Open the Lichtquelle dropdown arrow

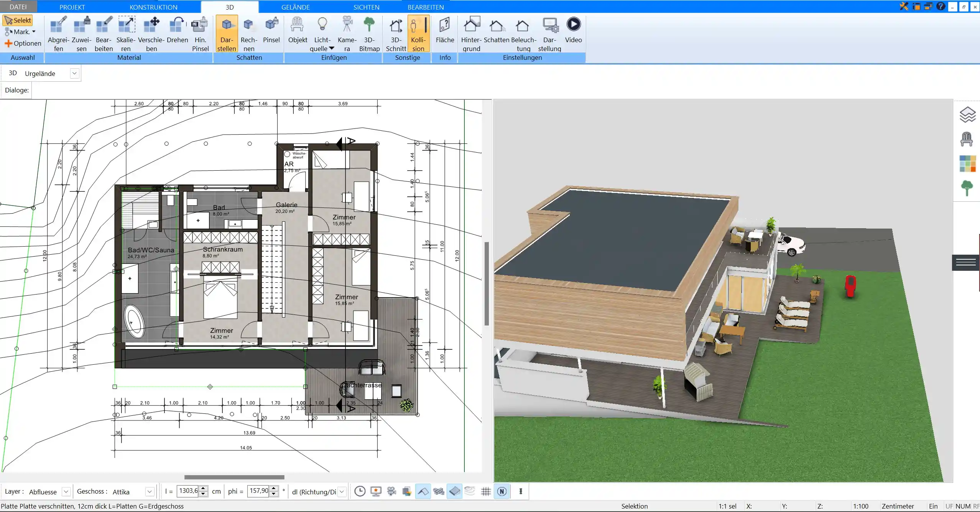coord(332,48)
